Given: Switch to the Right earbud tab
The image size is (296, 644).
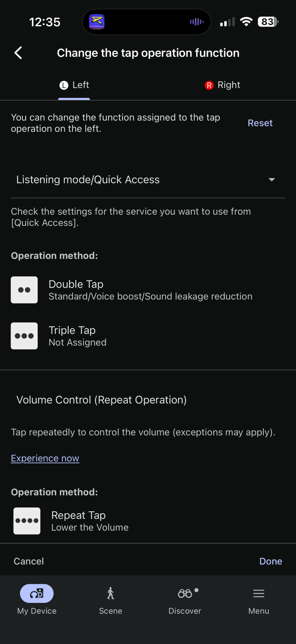Looking at the screenshot, I should (x=222, y=85).
